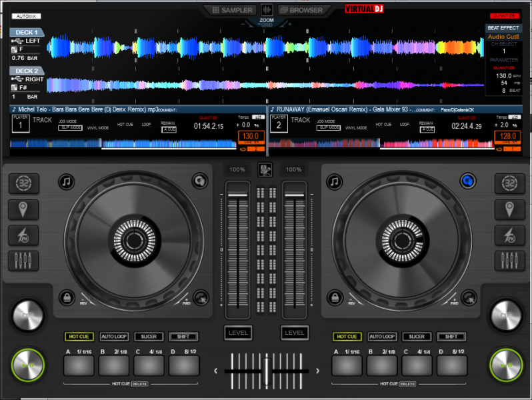Click deck 2 HOT CUE DELETE button
This screenshot has width=532, height=400.
click(x=407, y=384)
